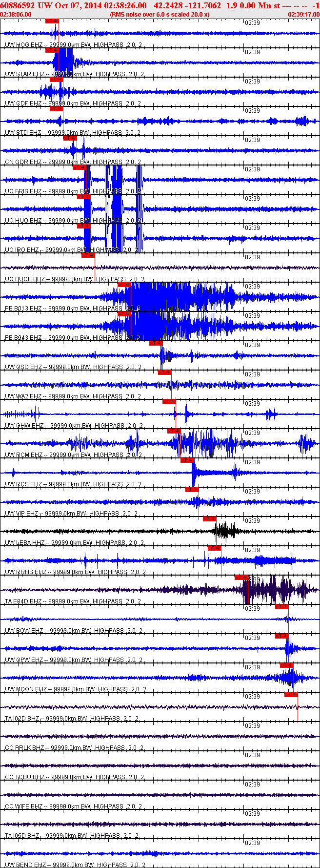Image resolution: width=320 pixels, height=868 pixels.
Task: Click the epicenter coordinates 42.2428 -121.7062
Action: (187, 5)
